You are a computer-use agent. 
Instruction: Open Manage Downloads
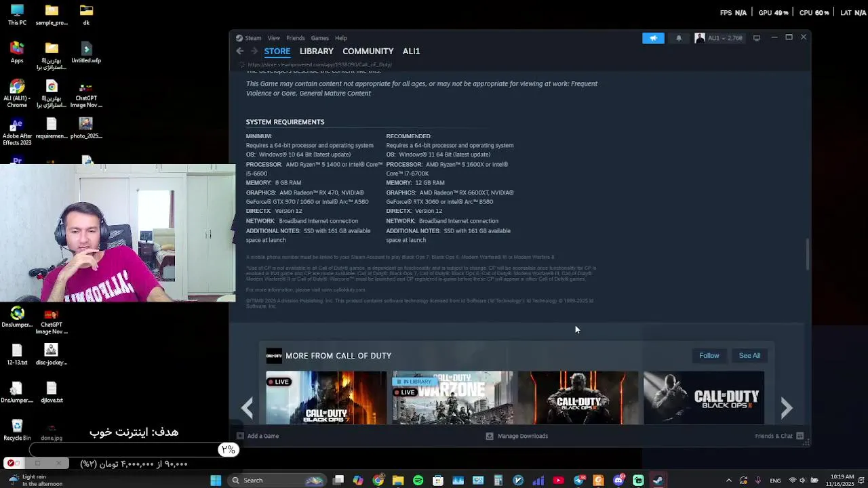point(517,436)
